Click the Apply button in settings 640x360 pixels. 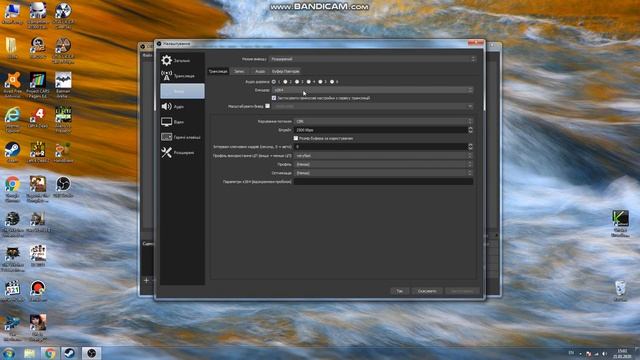(x=462, y=291)
